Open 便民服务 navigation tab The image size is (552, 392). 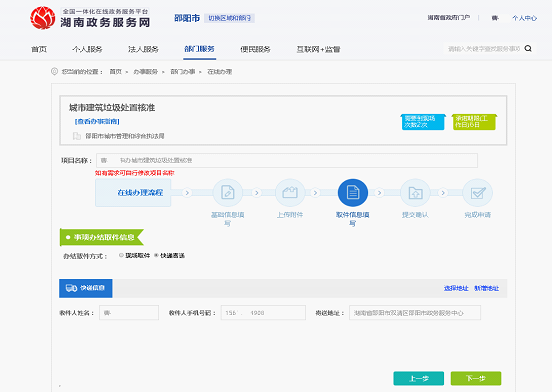255,49
